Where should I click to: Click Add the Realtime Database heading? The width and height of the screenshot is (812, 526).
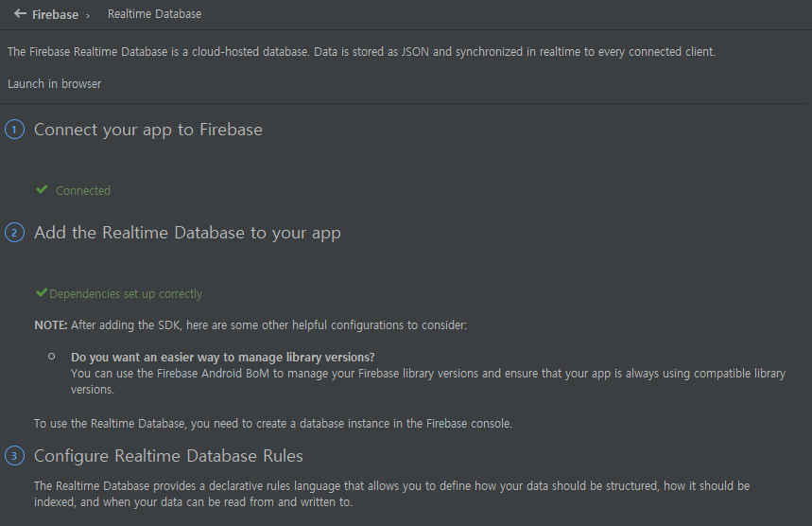pos(187,233)
